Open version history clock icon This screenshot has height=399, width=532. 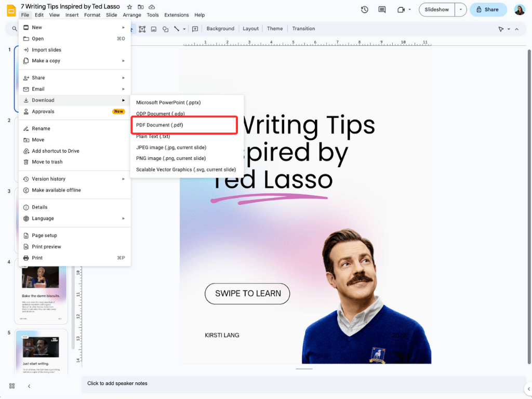tap(365, 9)
